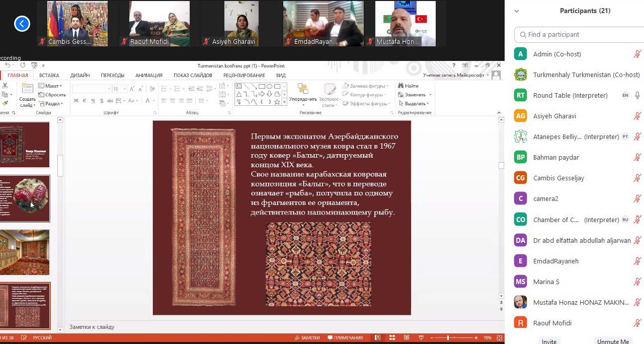Open Учетная запись Майкрософт account menu
Screen dimensions: 644x344
tap(456, 76)
